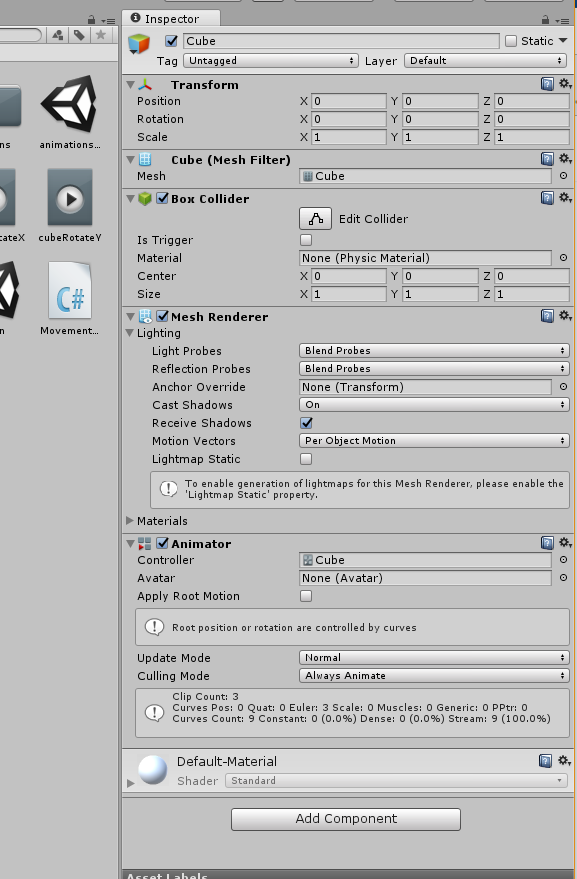Click the Add Component button
577x879 pixels.
(x=346, y=819)
